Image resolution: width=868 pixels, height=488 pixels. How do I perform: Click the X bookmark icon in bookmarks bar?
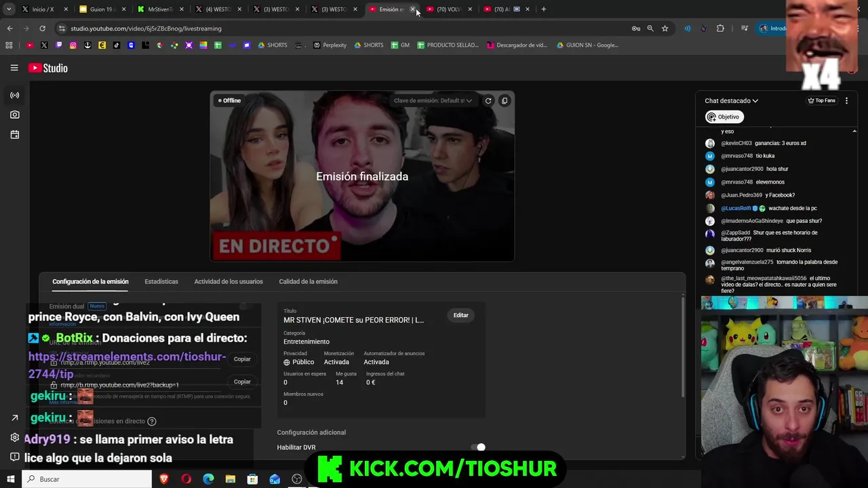[44, 45]
